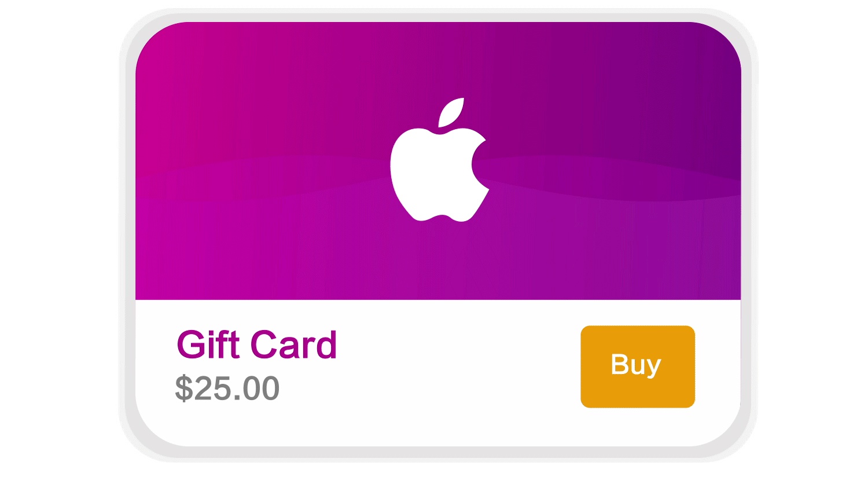Tap the orange Buy button

pos(638,366)
